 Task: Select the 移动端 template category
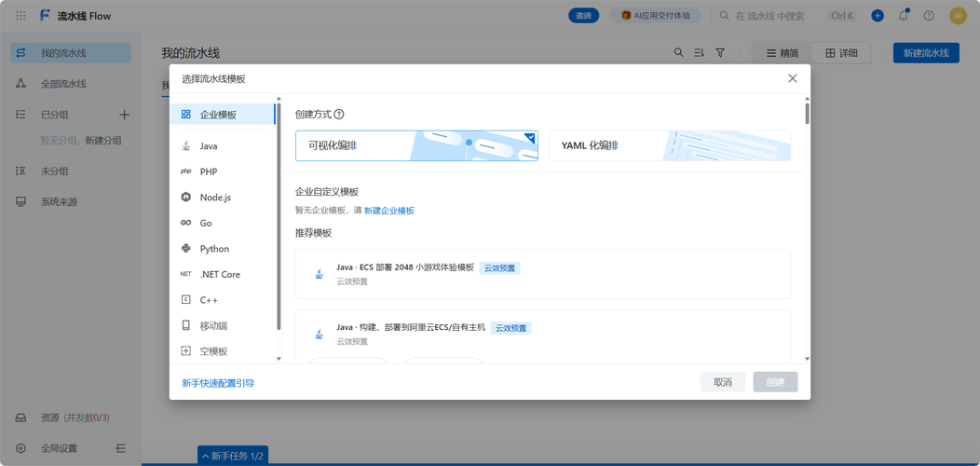click(222, 325)
